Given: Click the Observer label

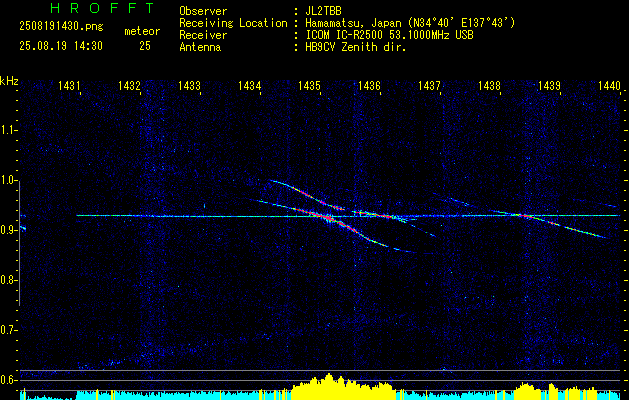Looking at the screenshot, I should [203, 11].
